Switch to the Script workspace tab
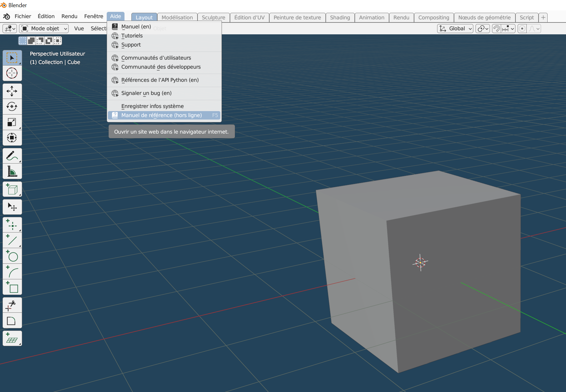Screen dimensions: 566x392 tap(527, 17)
